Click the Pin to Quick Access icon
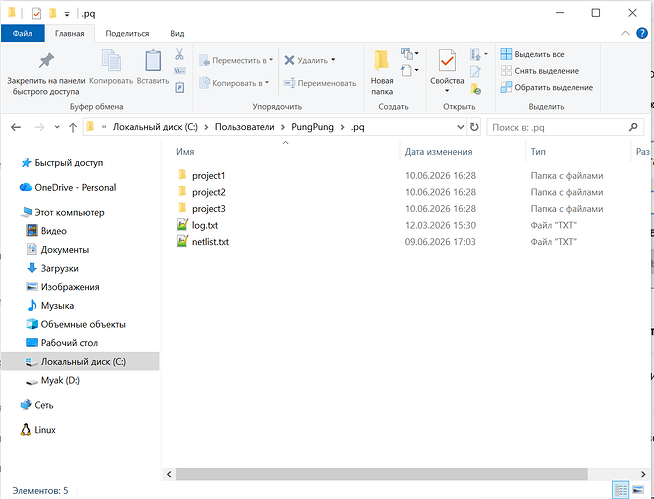The width and height of the screenshot is (654, 499). click(x=46, y=61)
